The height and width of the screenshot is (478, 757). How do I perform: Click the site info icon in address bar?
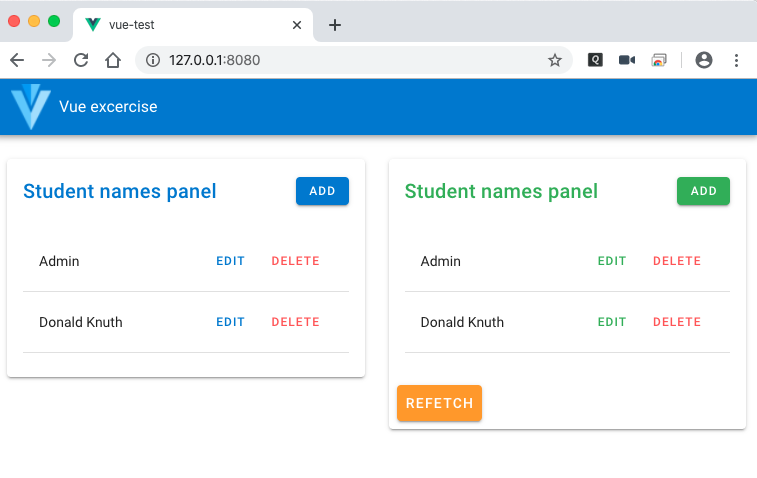point(153,60)
